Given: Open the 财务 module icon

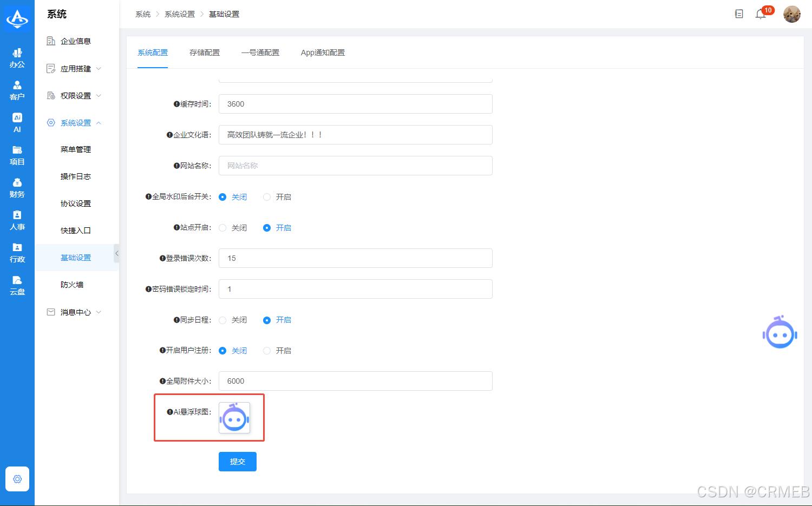Looking at the screenshot, I should pos(17,188).
